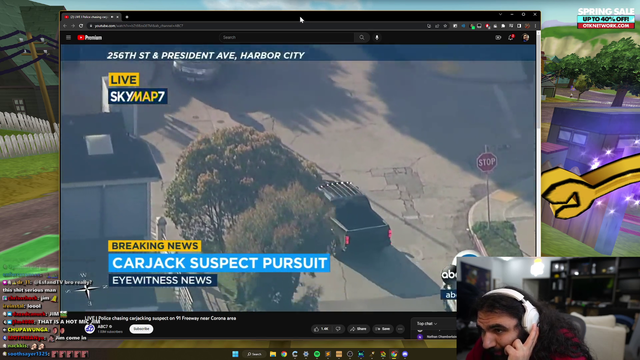640x360 pixels.
Task: Reload the page in the browser
Action: coord(81,26)
